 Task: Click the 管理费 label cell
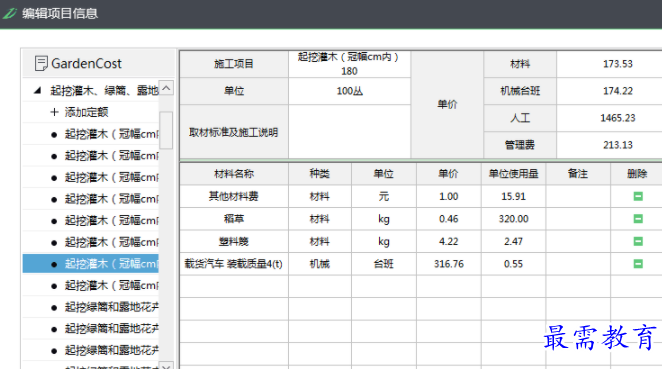(520, 145)
